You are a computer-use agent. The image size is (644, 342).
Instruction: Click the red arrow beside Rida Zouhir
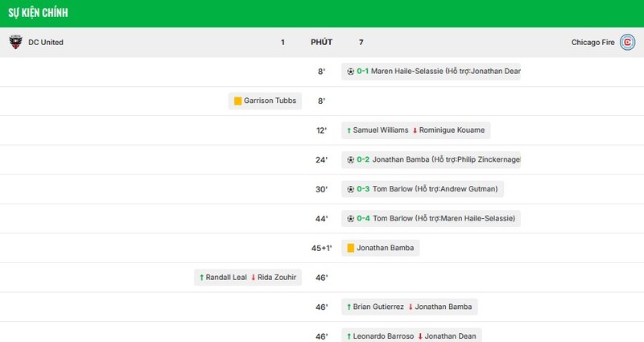253,278
